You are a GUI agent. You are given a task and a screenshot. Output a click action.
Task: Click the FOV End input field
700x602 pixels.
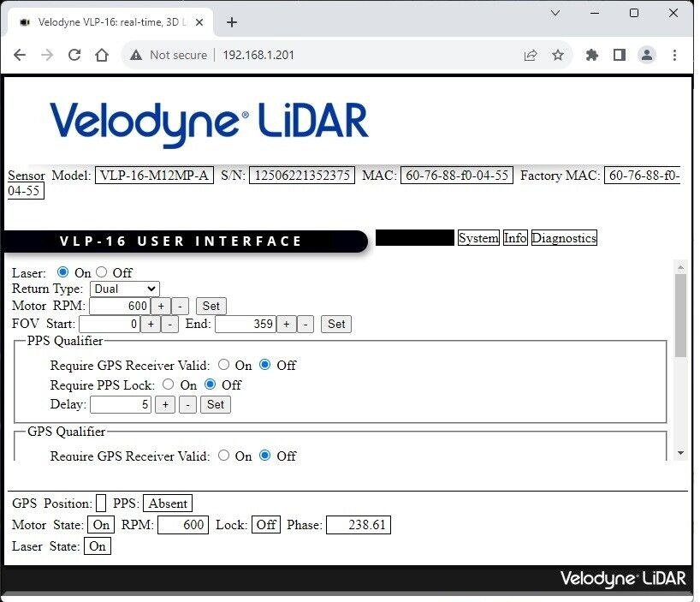point(245,324)
